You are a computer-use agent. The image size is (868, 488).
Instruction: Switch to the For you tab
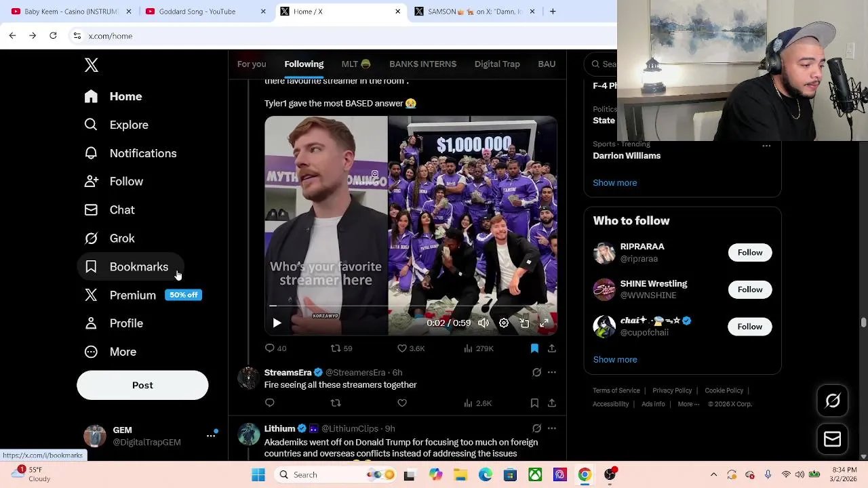tap(252, 64)
